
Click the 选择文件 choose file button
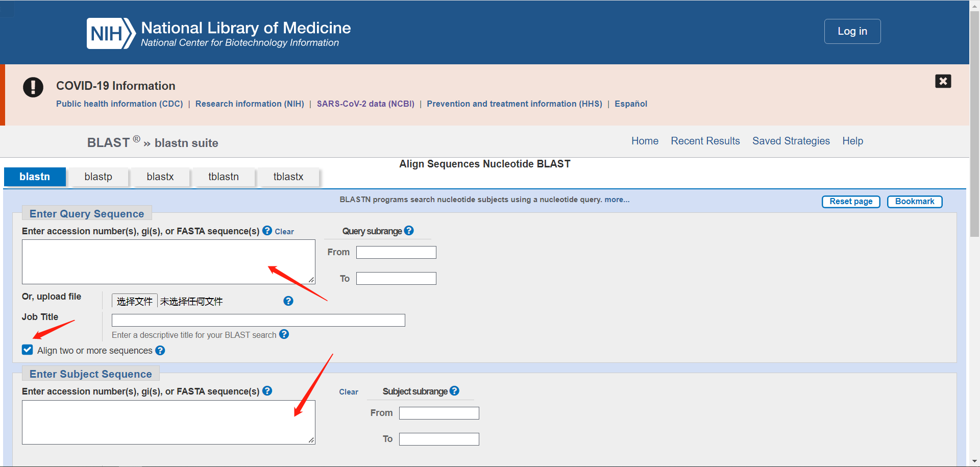(x=135, y=301)
